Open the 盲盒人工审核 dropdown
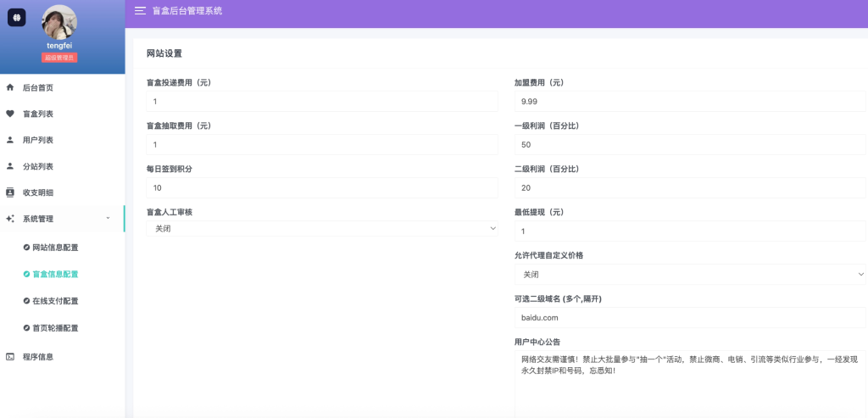The image size is (868, 418). (322, 229)
